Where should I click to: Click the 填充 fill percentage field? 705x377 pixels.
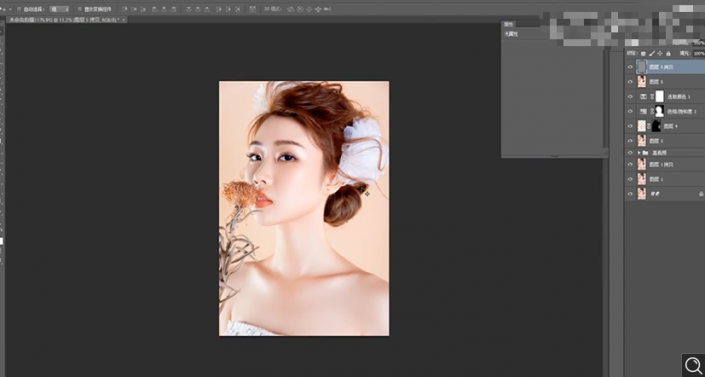point(699,54)
